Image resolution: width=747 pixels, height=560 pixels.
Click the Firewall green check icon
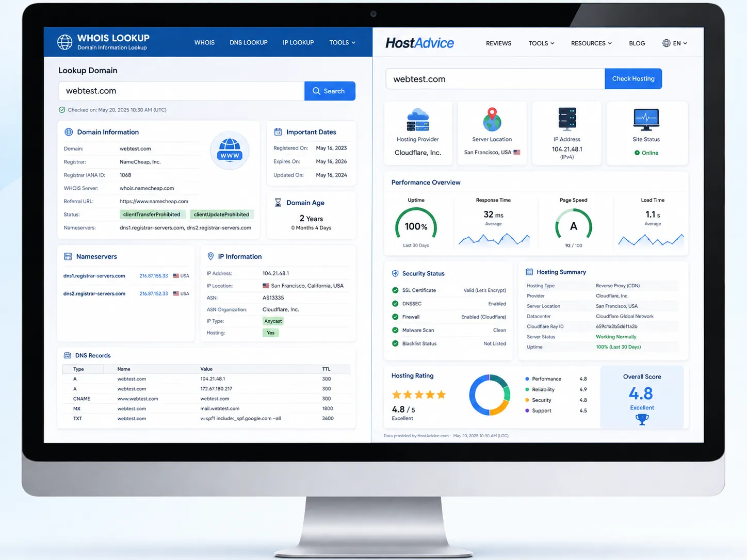click(395, 317)
